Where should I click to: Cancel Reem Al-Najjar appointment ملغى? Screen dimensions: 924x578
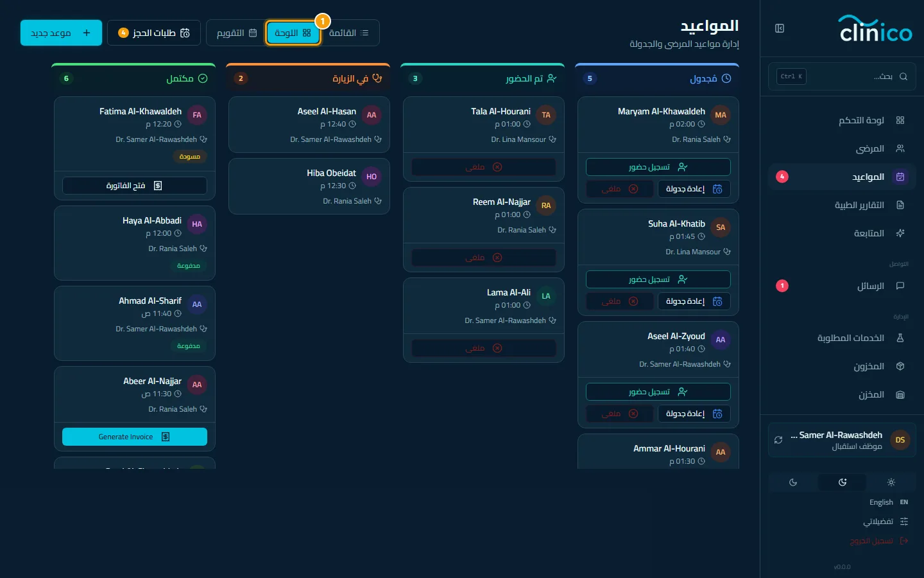tap(484, 258)
